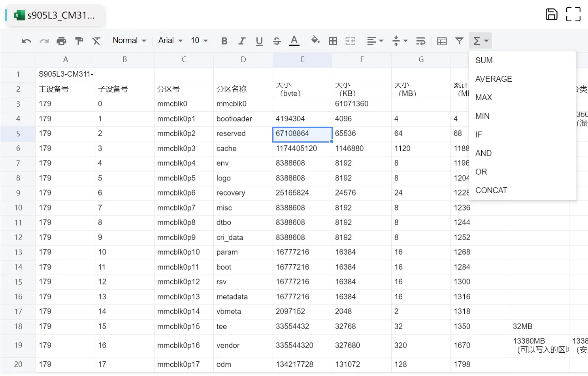Click the vbmeta cell

(243, 312)
